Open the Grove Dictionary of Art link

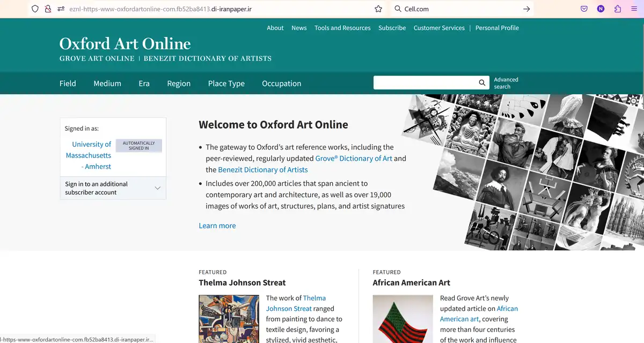(x=353, y=158)
